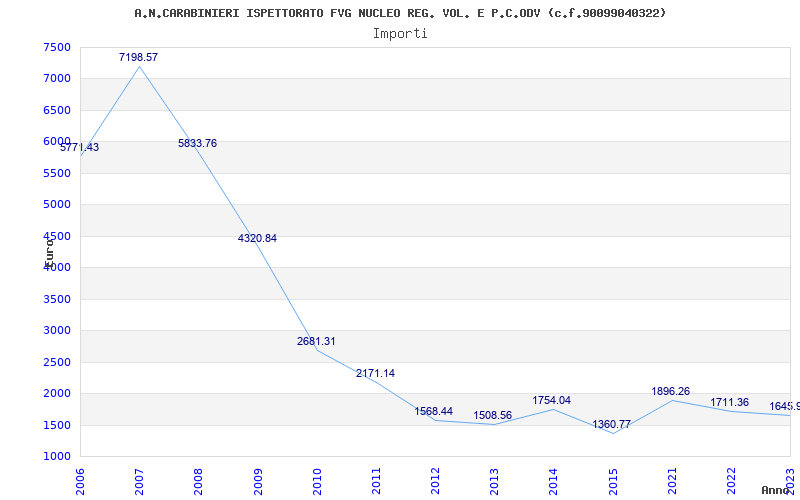Click the 5833.76 data label
Viewport: 800px width, 500px height.
click(x=197, y=143)
